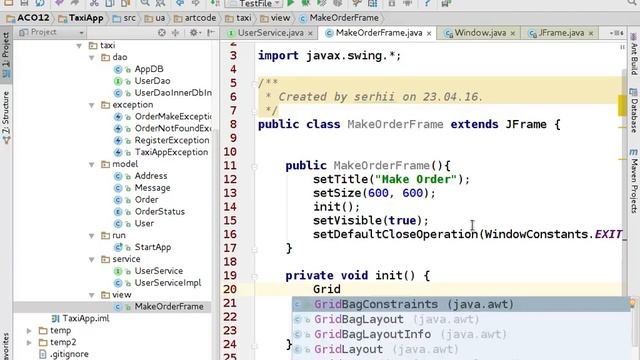Click the Synchronize toolbar icon
Viewport: 640px width, 360px height.
pos(40,3)
